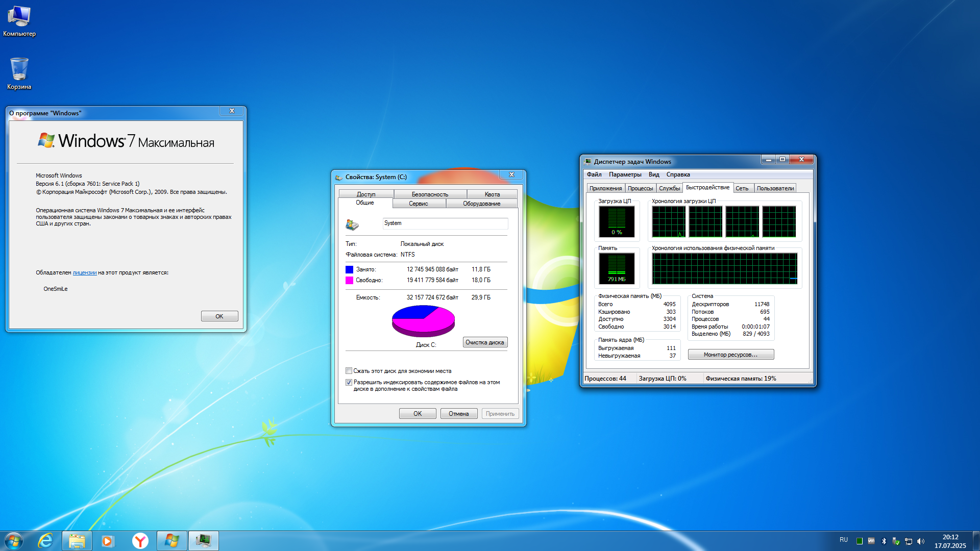Screen dimensions: 980x551
Task: Switch to the About Windows taskbar button
Action: (171, 541)
